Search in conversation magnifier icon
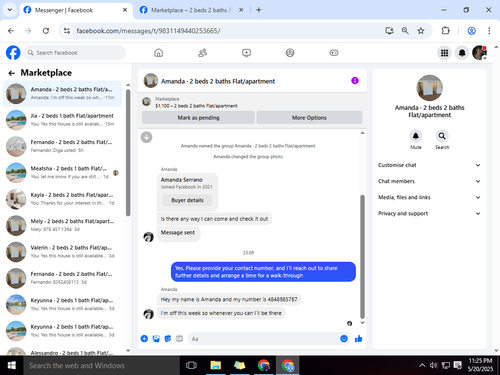This screenshot has width=500, height=375. [x=442, y=136]
